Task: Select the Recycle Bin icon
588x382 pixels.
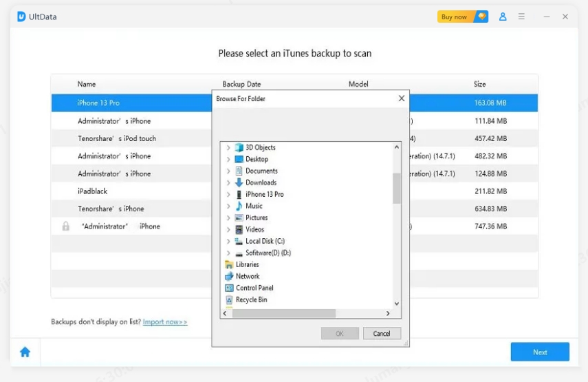Action: click(229, 299)
